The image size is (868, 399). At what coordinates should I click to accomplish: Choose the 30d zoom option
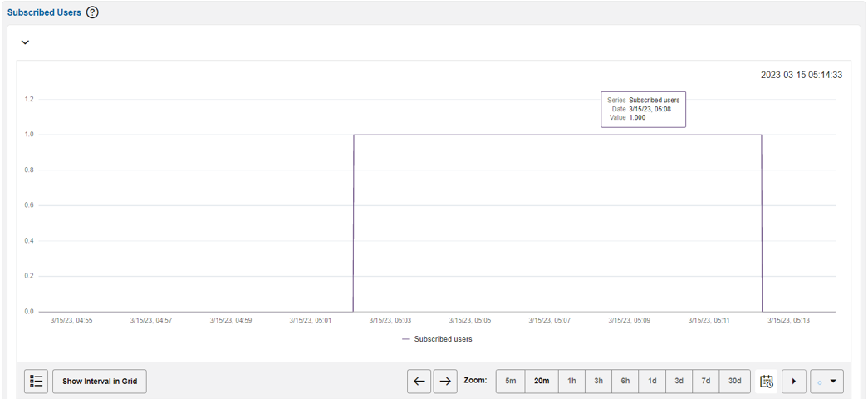tap(734, 382)
